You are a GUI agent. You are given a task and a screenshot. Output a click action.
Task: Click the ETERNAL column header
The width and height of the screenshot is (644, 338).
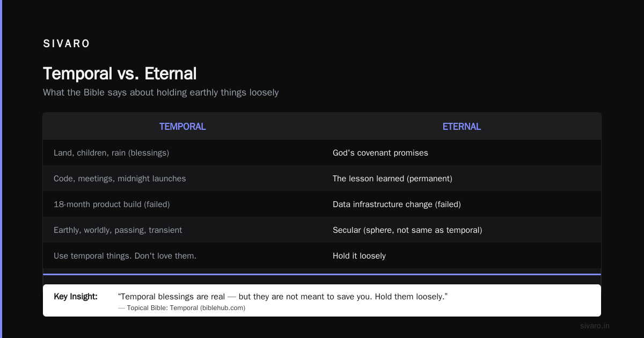pyautogui.click(x=462, y=127)
